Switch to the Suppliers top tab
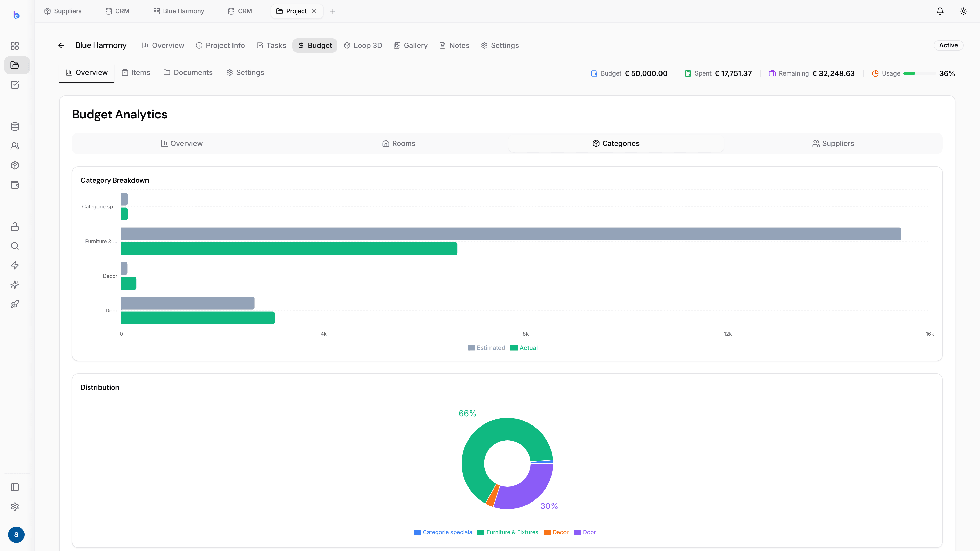This screenshot has height=551, width=980. [x=63, y=11]
